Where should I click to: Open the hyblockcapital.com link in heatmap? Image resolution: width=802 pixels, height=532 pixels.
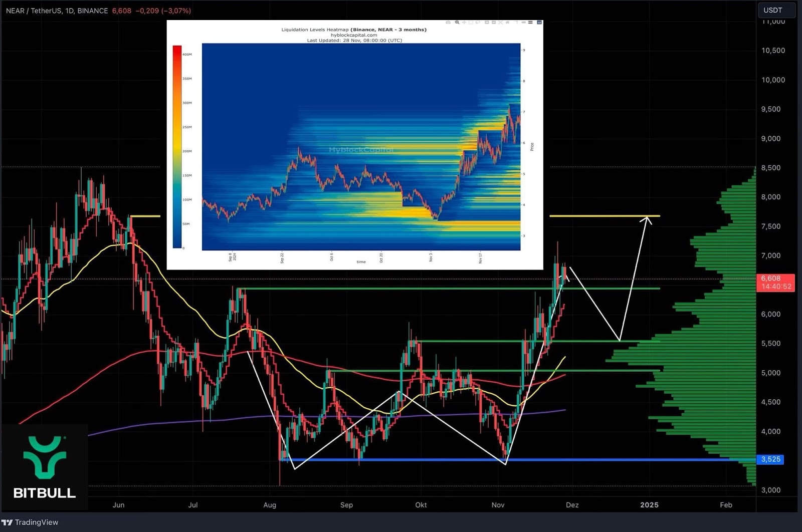[x=354, y=35]
